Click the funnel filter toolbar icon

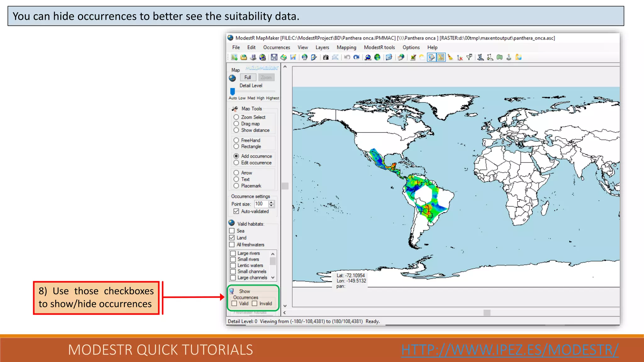click(469, 57)
